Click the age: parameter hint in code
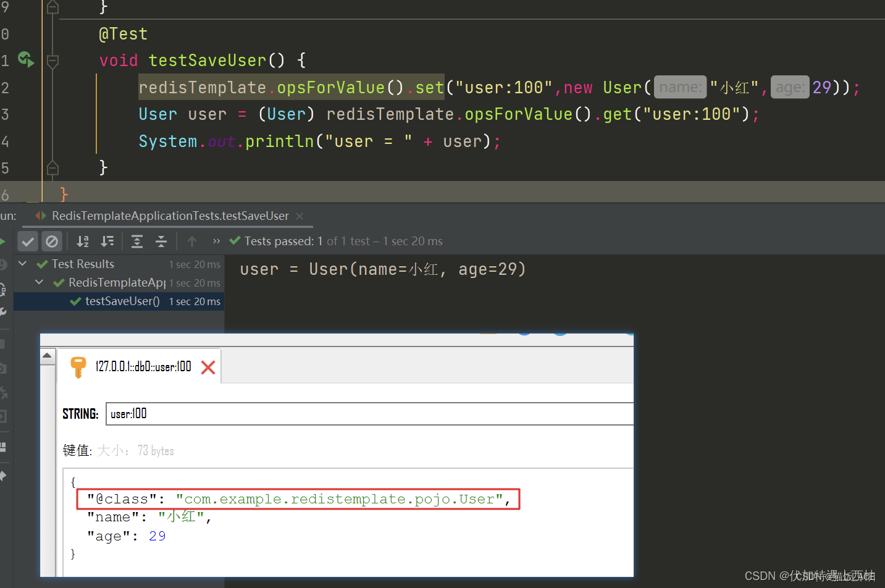 tap(790, 87)
